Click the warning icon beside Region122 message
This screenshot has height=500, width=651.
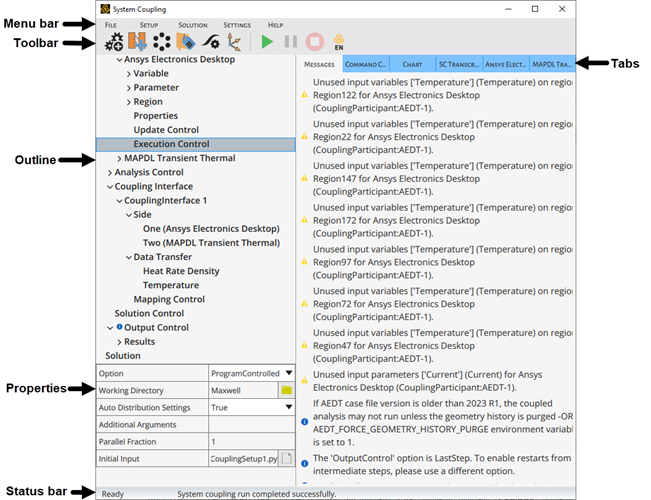[304, 95]
